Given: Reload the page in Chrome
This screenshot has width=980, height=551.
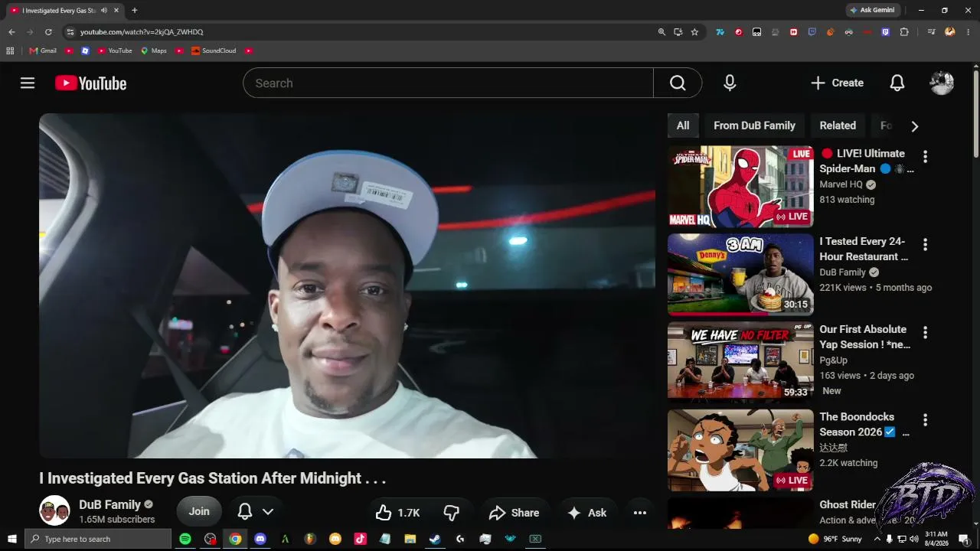Looking at the screenshot, I should point(48,32).
